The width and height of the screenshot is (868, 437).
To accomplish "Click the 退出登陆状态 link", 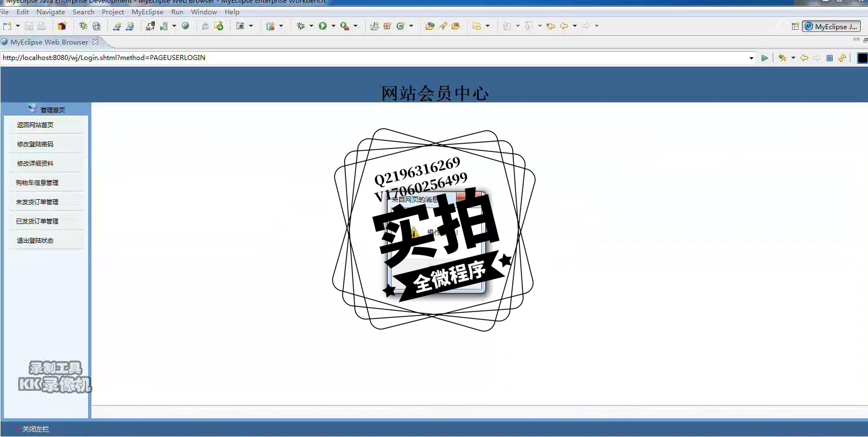I will click(35, 241).
